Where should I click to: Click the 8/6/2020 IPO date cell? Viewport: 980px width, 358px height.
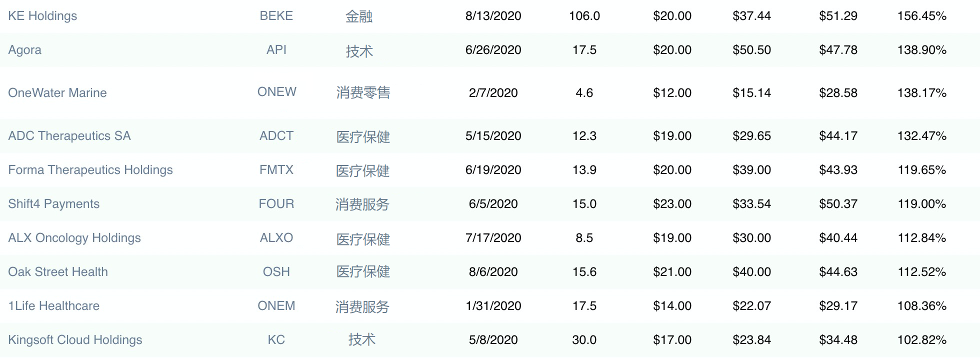[x=493, y=272]
